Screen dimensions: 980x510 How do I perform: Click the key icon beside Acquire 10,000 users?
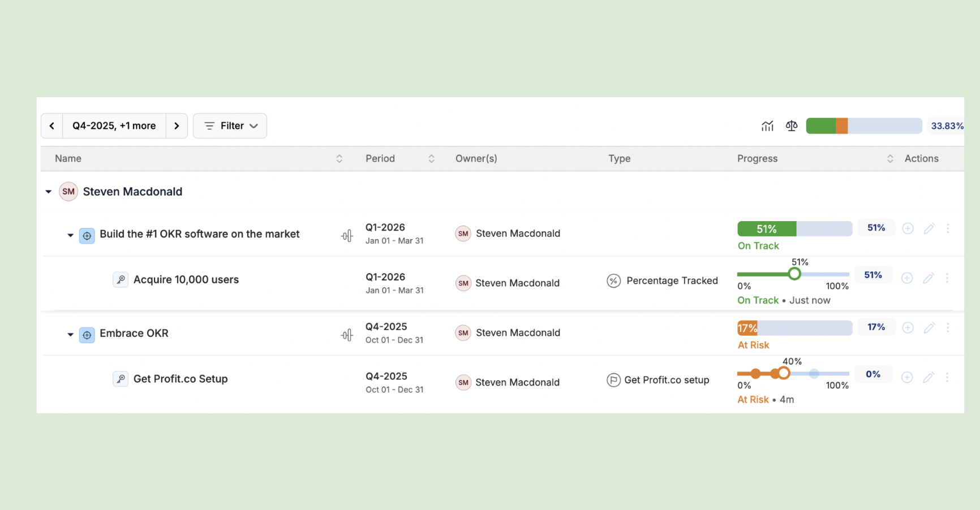[121, 279]
